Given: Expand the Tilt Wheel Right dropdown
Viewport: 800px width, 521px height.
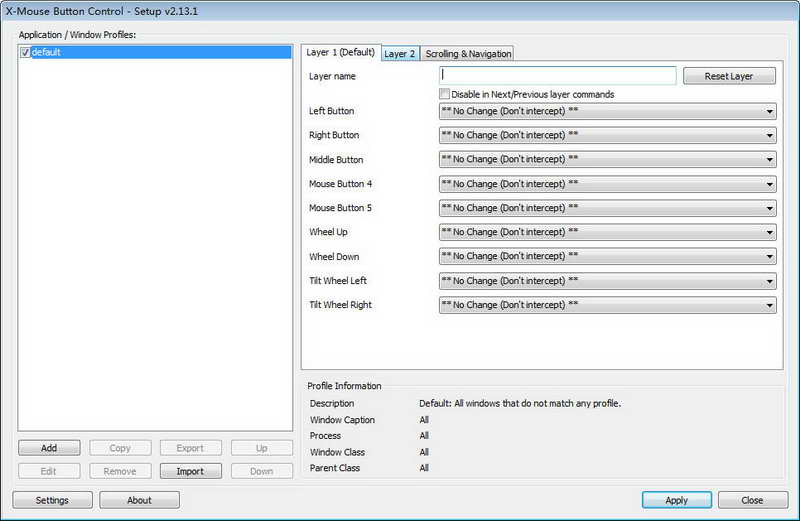Looking at the screenshot, I should click(608, 305).
